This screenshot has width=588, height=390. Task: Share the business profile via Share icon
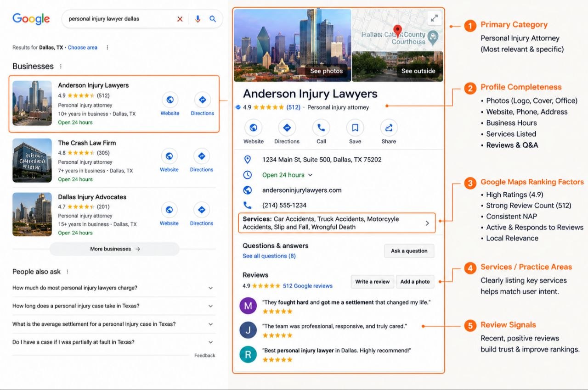coord(389,128)
